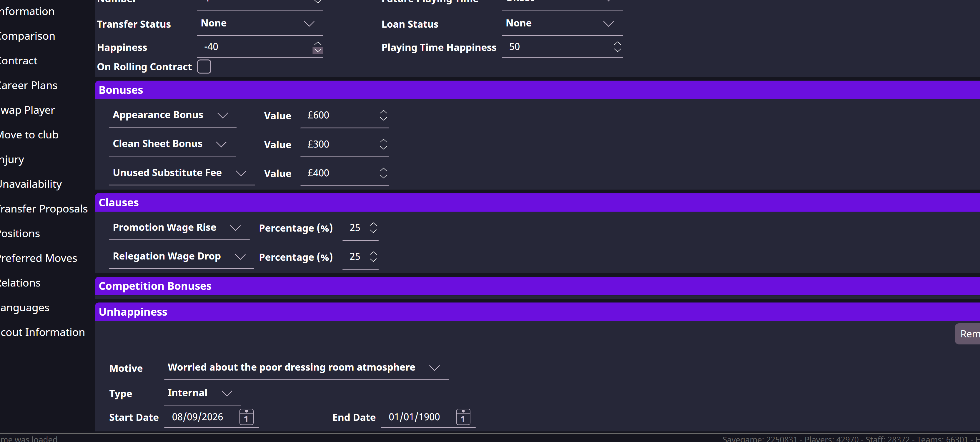Collapse Competition Bonuses section header
Image resolution: width=980 pixels, height=442 pixels.
(155, 286)
